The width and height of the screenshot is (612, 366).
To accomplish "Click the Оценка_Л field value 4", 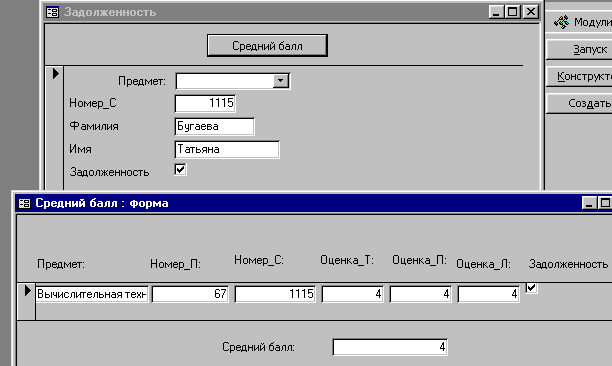I will 489,294.
